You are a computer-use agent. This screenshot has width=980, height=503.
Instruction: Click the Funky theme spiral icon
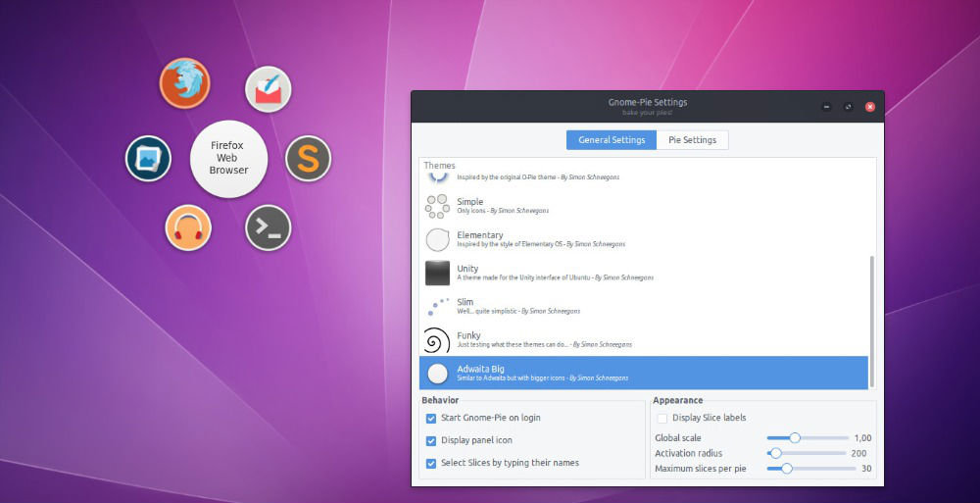click(x=437, y=340)
